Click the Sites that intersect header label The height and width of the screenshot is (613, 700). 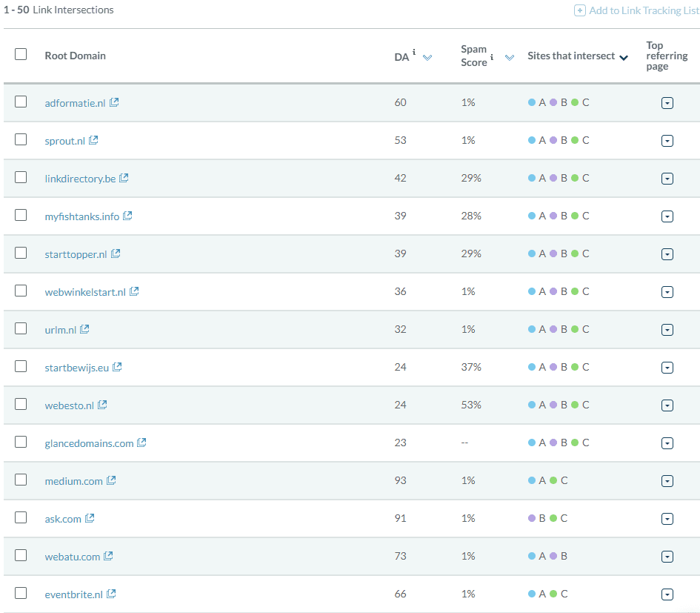click(x=571, y=56)
